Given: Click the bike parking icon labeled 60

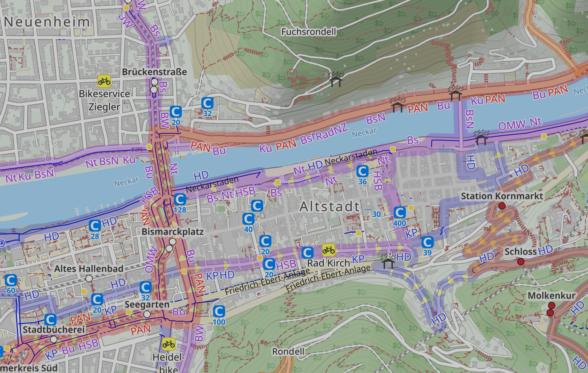Looking at the screenshot, I should coord(11,280).
